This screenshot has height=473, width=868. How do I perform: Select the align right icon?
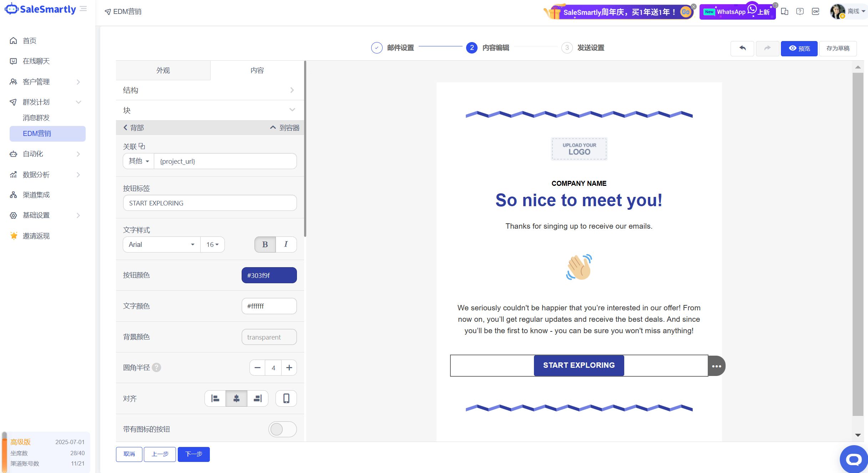(258, 398)
